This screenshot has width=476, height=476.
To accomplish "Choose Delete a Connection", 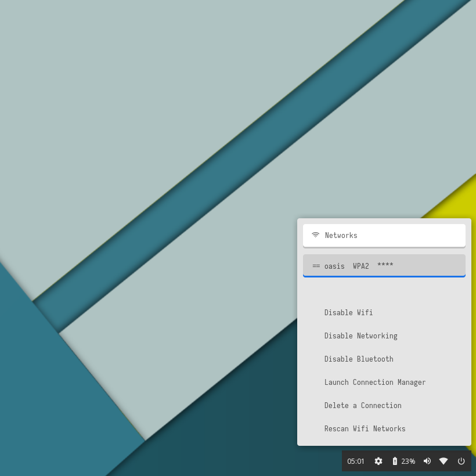I will [x=363, y=405].
